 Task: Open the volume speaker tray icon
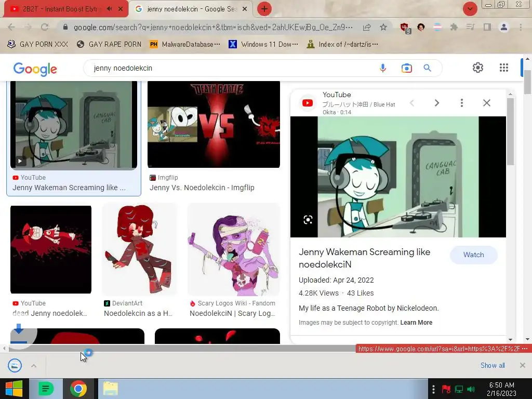click(471, 389)
